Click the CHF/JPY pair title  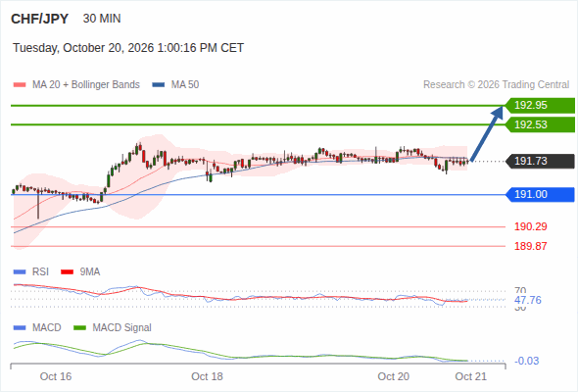40,19
